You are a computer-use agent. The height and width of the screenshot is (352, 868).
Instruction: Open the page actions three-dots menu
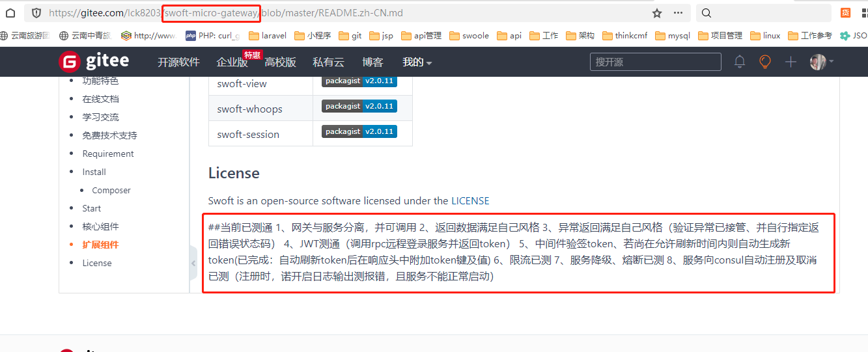[678, 13]
